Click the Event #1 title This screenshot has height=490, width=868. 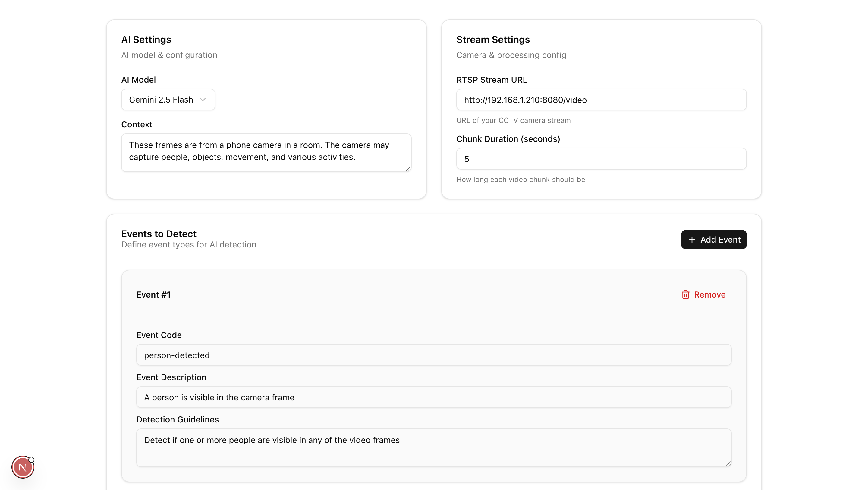pyautogui.click(x=153, y=294)
